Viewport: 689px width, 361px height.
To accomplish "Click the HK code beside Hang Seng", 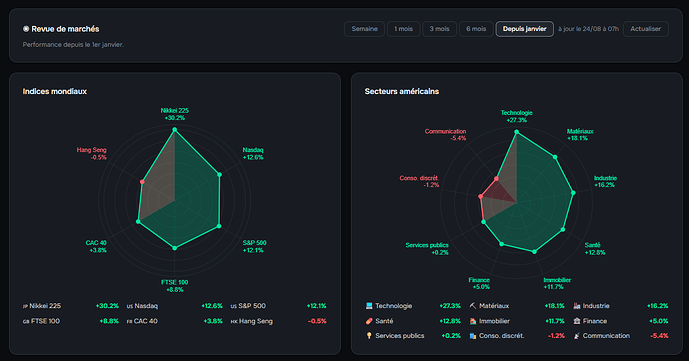I will [234, 321].
